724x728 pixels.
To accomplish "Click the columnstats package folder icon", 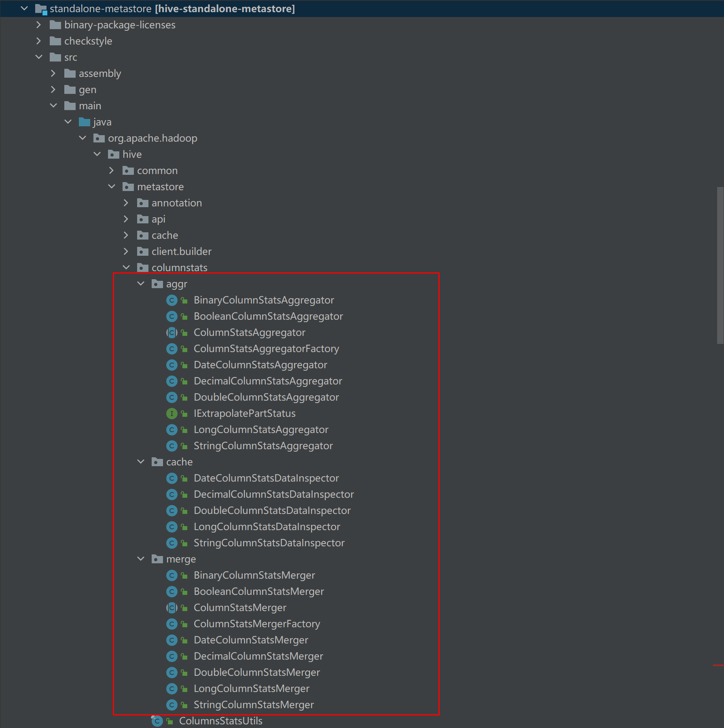I will pyautogui.click(x=143, y=268).
